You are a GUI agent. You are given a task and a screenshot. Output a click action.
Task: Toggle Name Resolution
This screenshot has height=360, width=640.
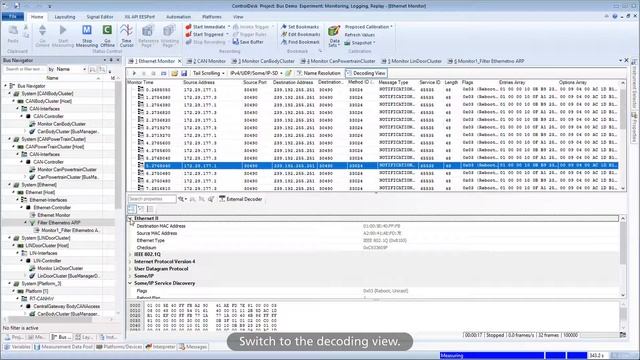click(318, 73)
